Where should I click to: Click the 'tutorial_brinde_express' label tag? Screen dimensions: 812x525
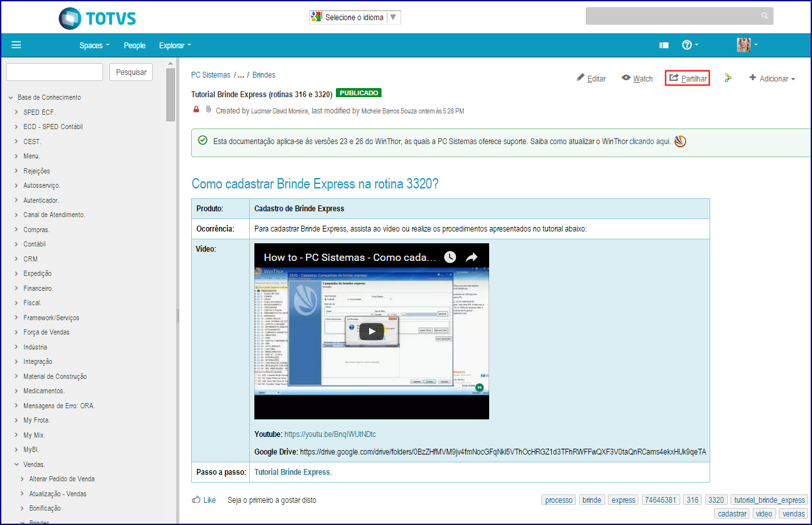click(770, 500)
